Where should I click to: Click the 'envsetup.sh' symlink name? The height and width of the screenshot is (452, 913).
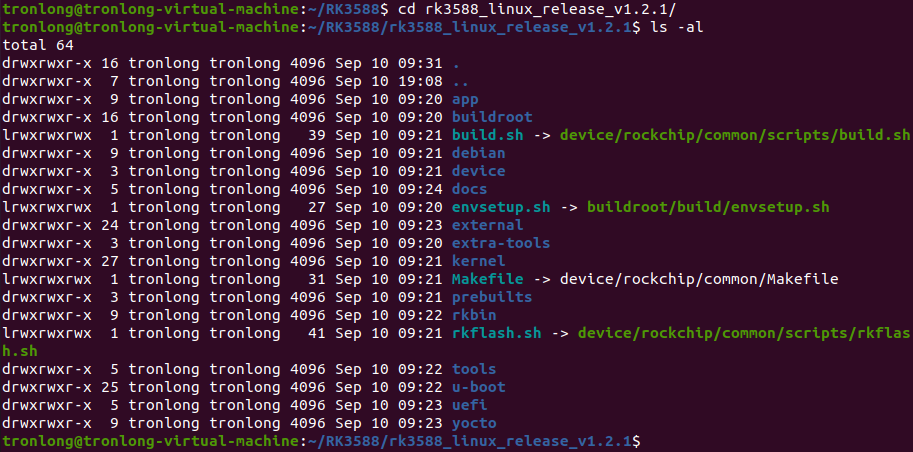point(501,207)
